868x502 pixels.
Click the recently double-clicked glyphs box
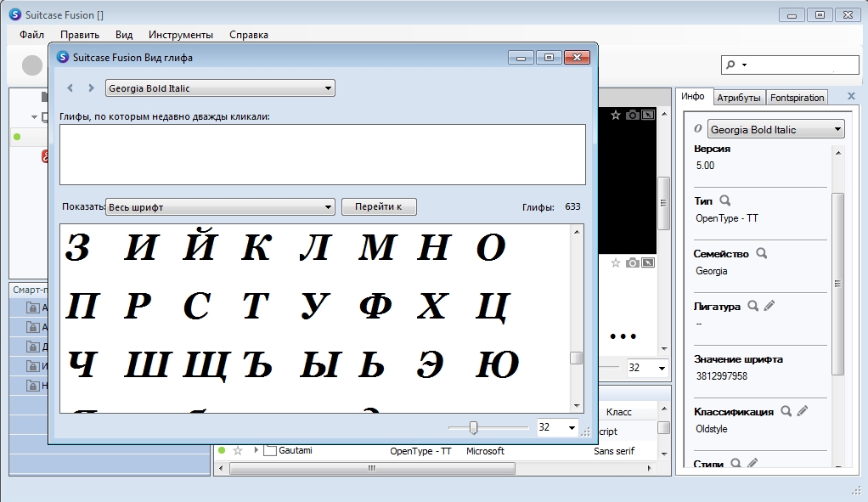[x=323, y=155]
